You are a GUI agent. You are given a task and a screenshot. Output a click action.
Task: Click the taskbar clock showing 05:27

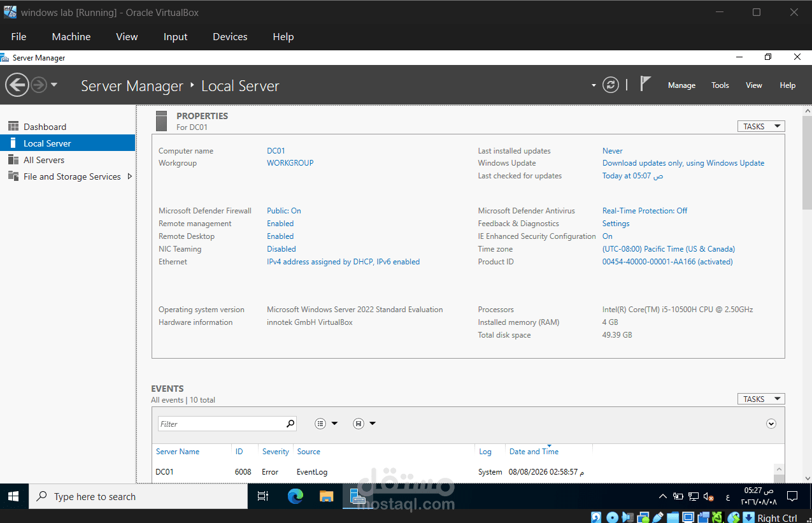759,496
